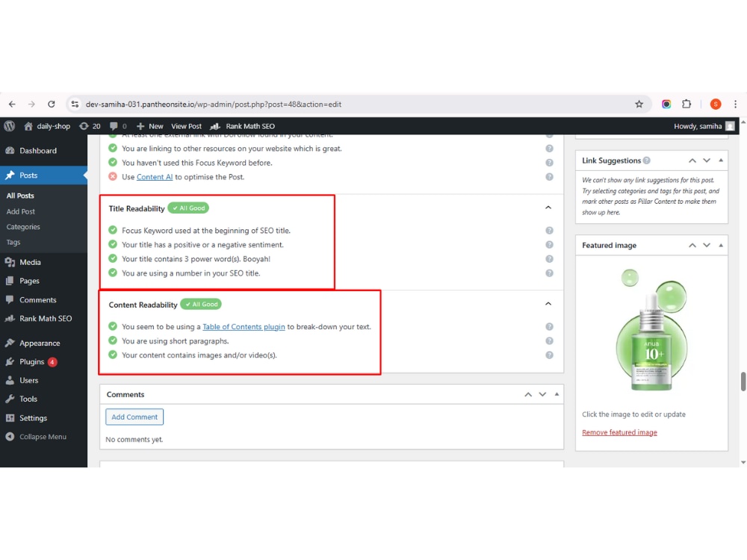Image resolution: width=747 pixels, height=560 pixels.
Task: Open the Link Suggestions help icon
Action: pos(646,161)
